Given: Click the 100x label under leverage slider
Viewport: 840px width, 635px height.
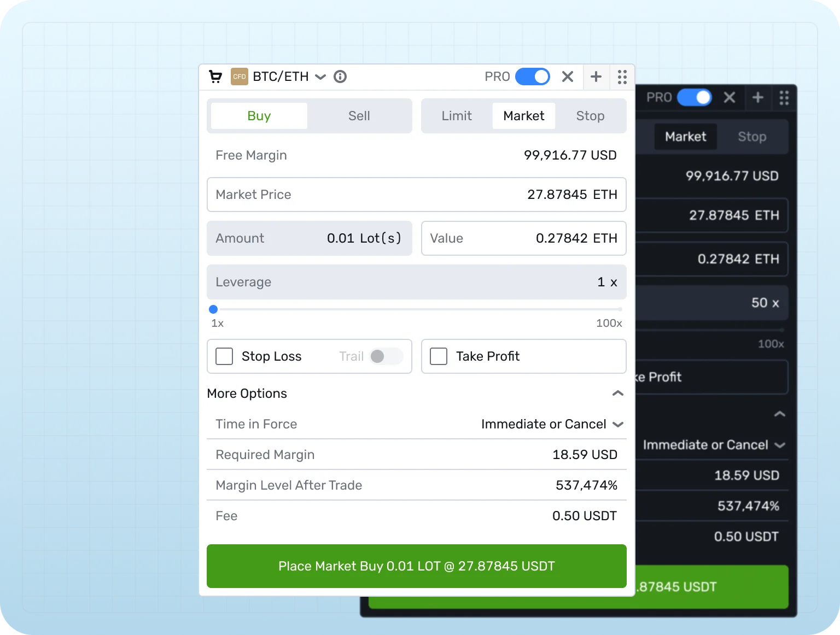Looking at the screenshot, I should click(x=609, y=323).
